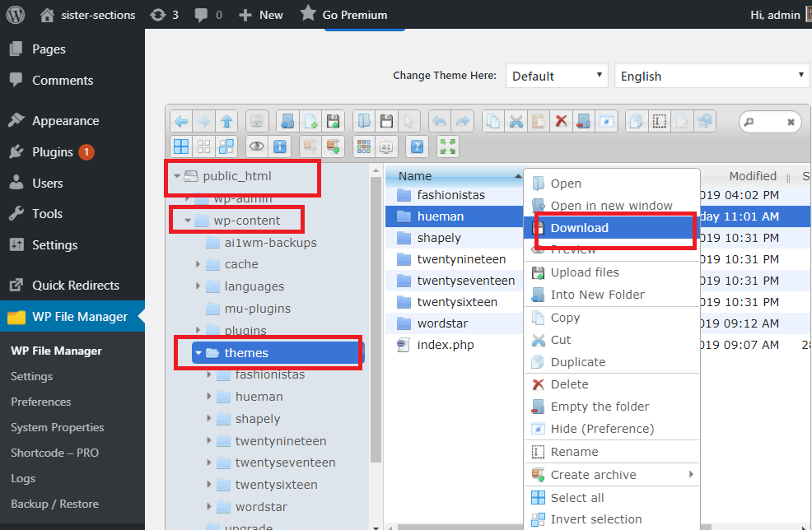Expand the twentynineteen subfolder in tree
This screenshot has height=530, width=812.
point(208,440)
